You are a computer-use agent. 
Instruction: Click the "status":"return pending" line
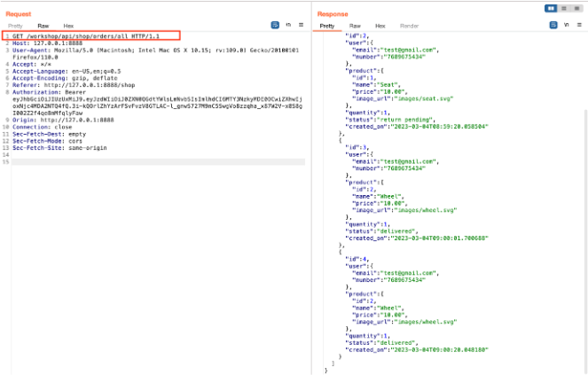point(390,120)
